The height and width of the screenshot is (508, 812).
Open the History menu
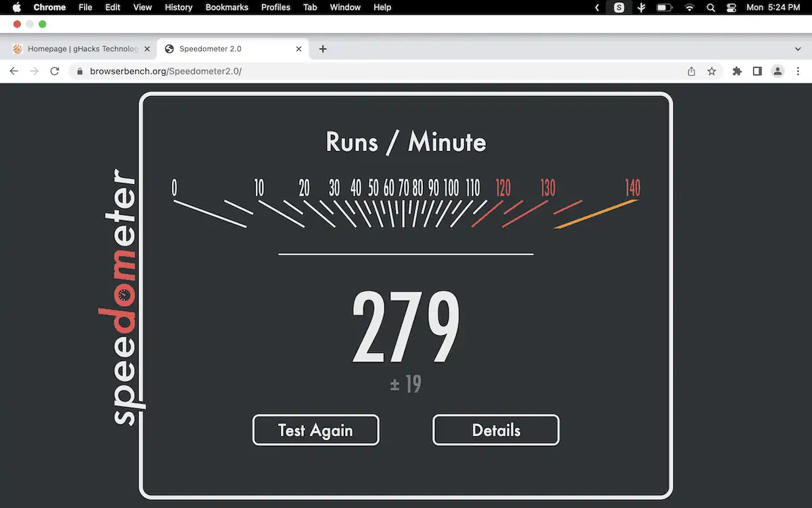[x=179, y=7]
